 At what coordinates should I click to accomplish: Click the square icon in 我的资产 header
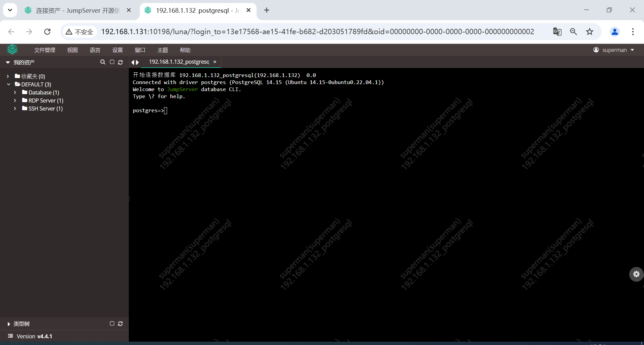pyautogui.click(x=112, y=62)
